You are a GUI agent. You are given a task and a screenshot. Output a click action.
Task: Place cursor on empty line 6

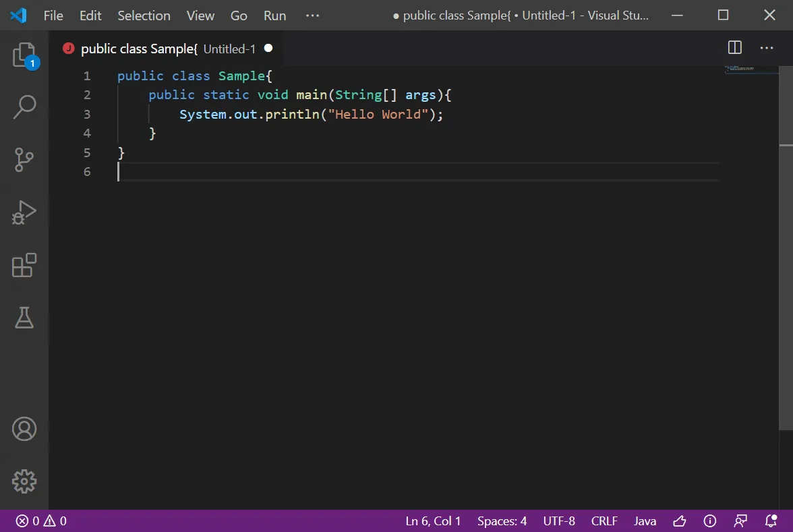pos(418,172)
